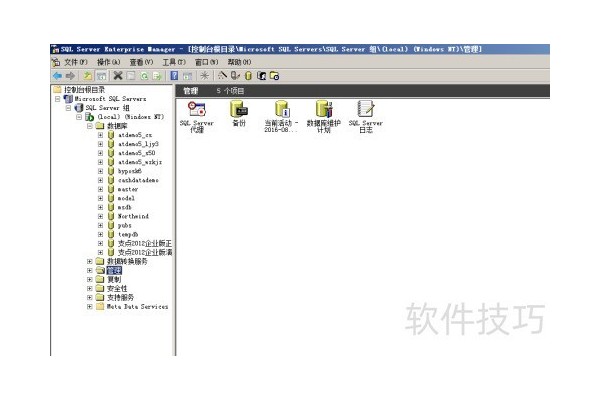The height and width of the screenshot is (400, 600).
Task: Open the 文件(F) menu
Action: click(75, 62)
